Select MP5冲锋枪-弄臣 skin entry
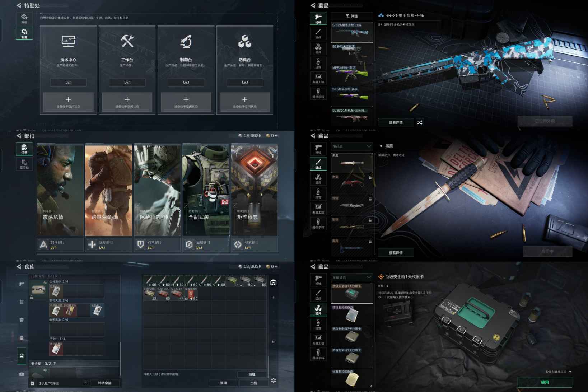This screenshot has height=392, width=588. click(x=352, y=75)
